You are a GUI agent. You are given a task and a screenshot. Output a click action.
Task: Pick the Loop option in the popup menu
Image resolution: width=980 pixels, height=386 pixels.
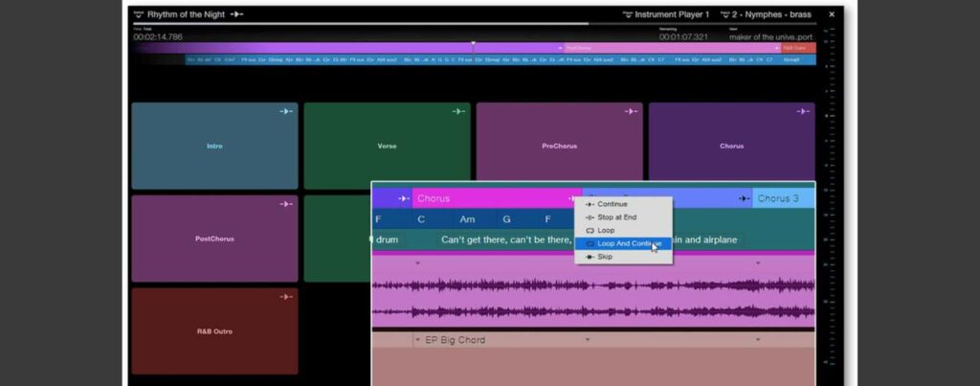606,231
